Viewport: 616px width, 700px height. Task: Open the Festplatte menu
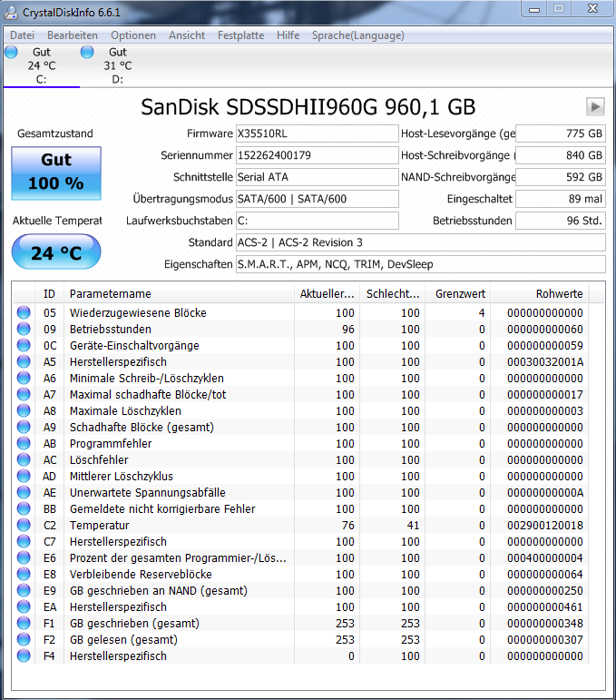(x=241, y=35)
